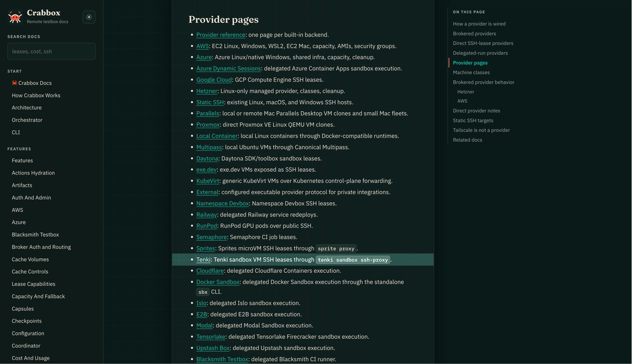This screenshot has height=364, width=632.
Task: Open the Static SSH provider link
Action: 210,102
